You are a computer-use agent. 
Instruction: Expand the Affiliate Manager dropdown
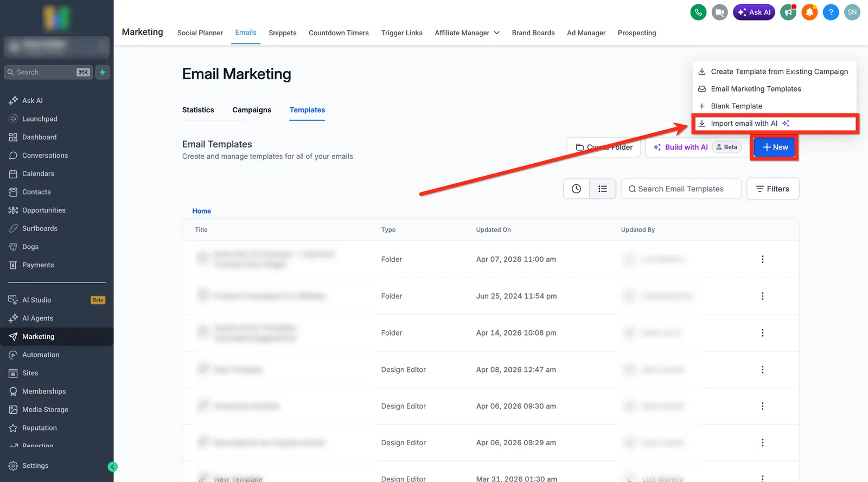click(x=467, y=33)
